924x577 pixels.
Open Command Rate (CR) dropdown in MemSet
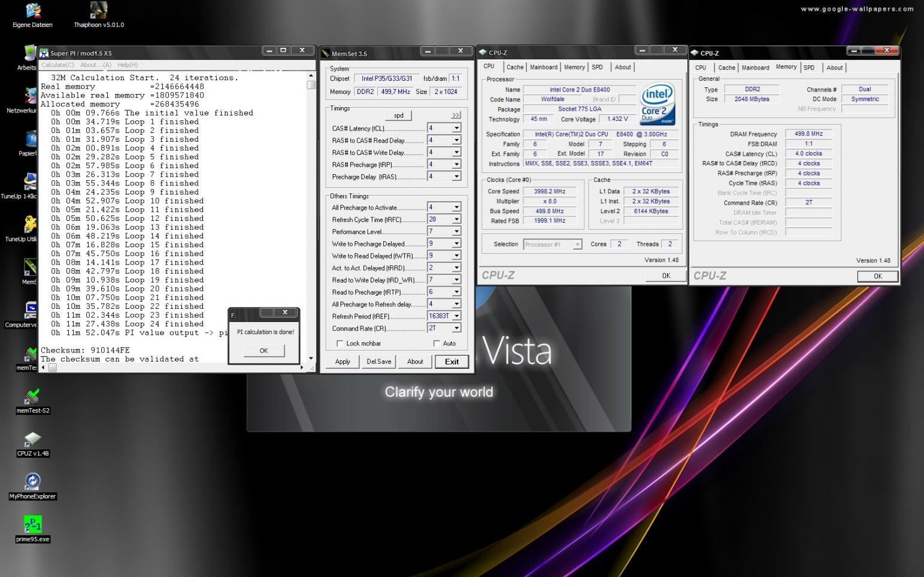[x=456, y=328]
